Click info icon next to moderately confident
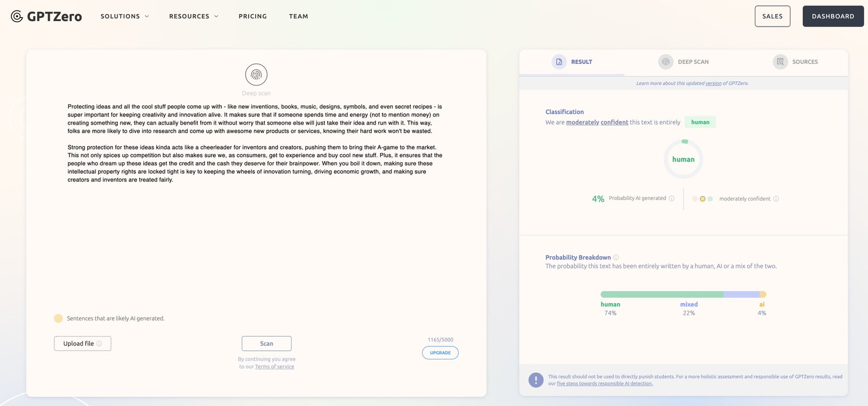The image size is (868, 406). pos(776,199)
